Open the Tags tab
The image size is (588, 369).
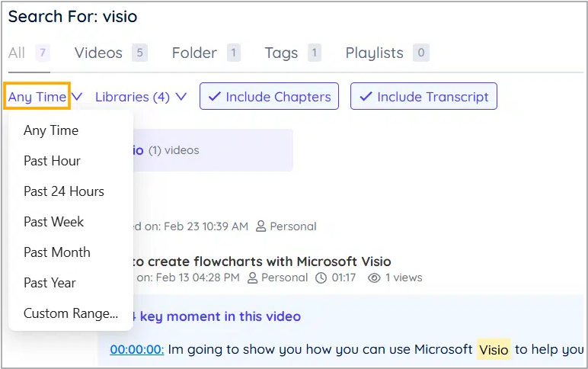[x=281, y=53]
